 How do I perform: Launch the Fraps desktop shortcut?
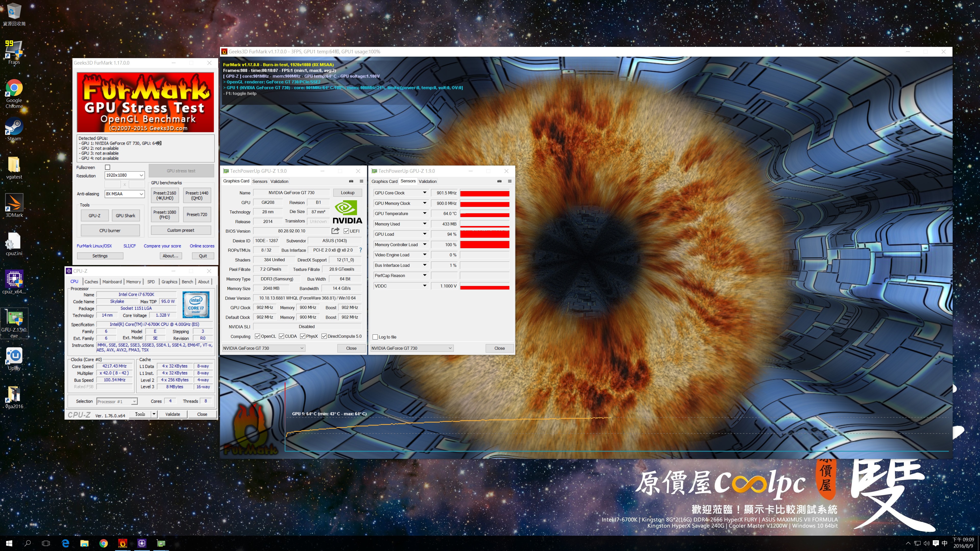click(14, 53)
